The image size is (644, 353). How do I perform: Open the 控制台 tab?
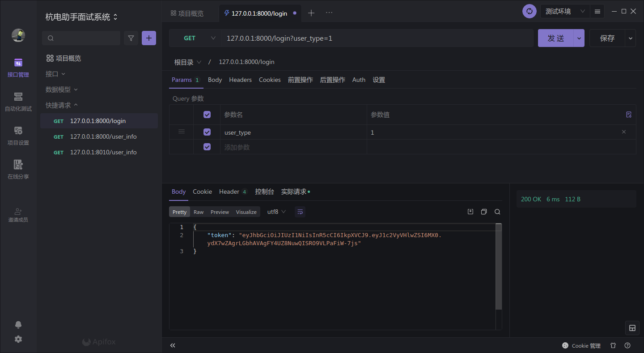pos(264,191)
